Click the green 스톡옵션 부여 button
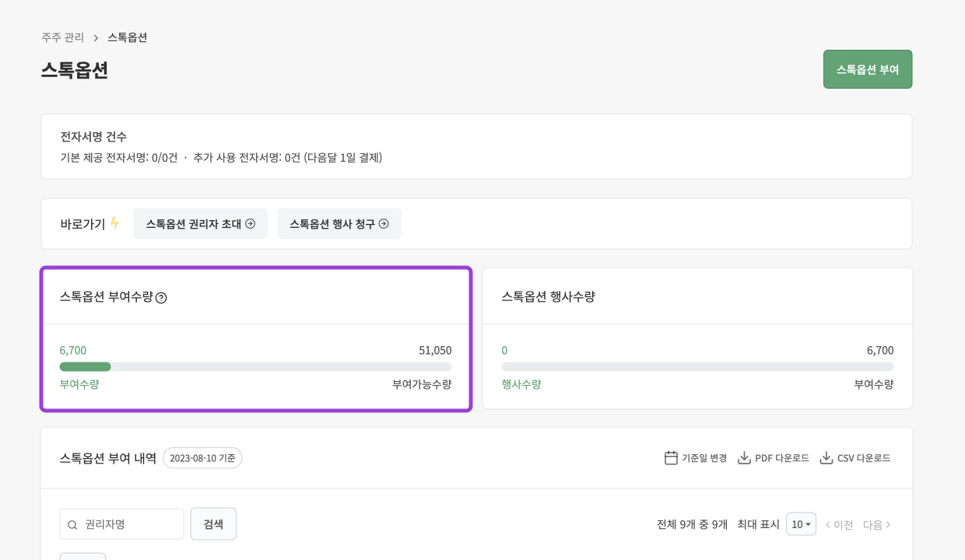Image resolution: width=965 pixels, height=560 pixels. (x=867, y=69)
